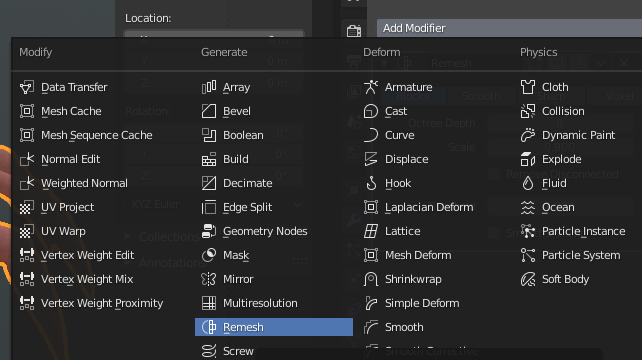Select Vertex Weight Proximity option
Viewport: 642px width, 360px height.
pos(102,303)
